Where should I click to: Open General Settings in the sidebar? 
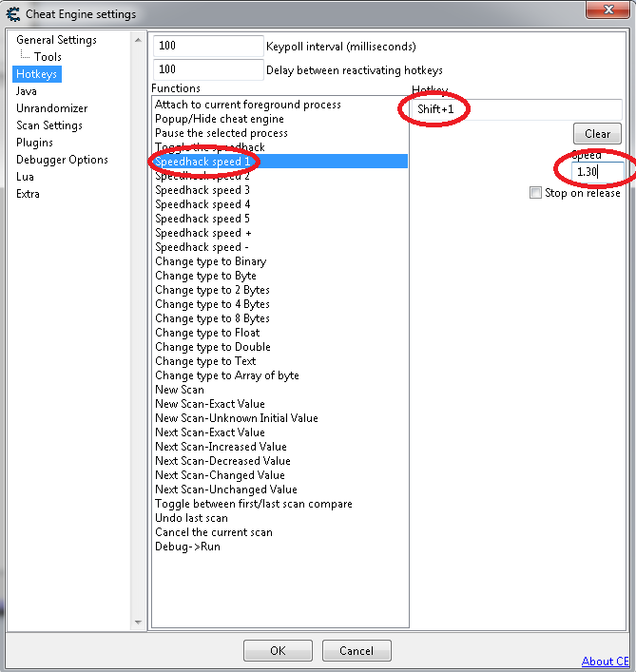click(57, 40)
